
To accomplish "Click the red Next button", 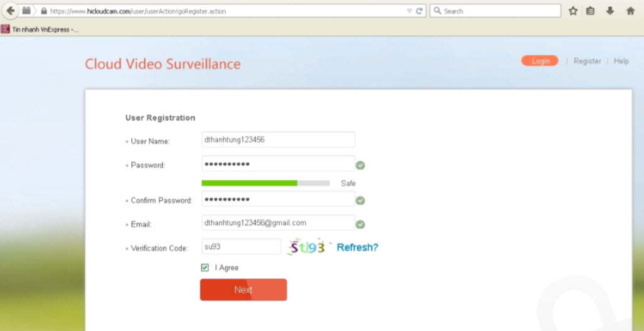I will pos(243,290).
